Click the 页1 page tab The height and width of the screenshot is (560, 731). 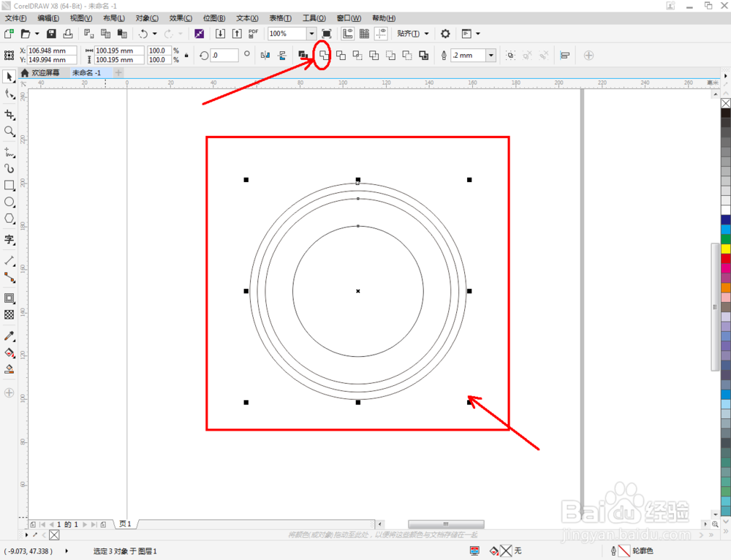125,524
